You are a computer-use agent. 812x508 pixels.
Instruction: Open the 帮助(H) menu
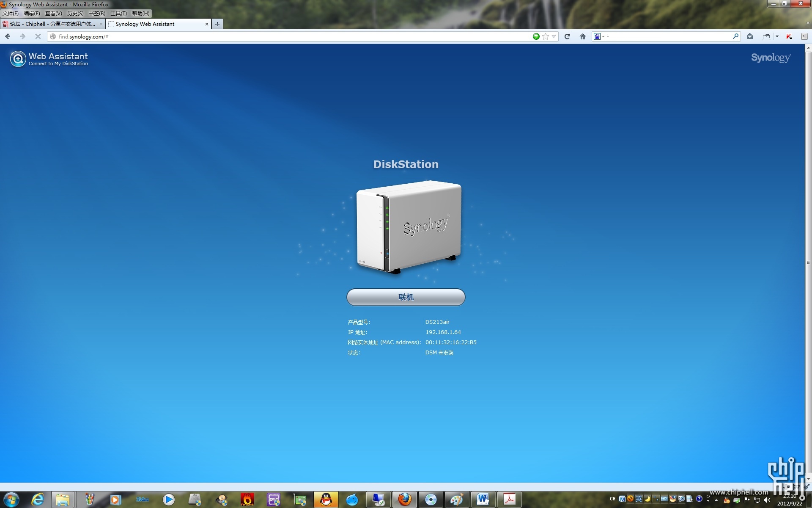click(x=140, y=14)
